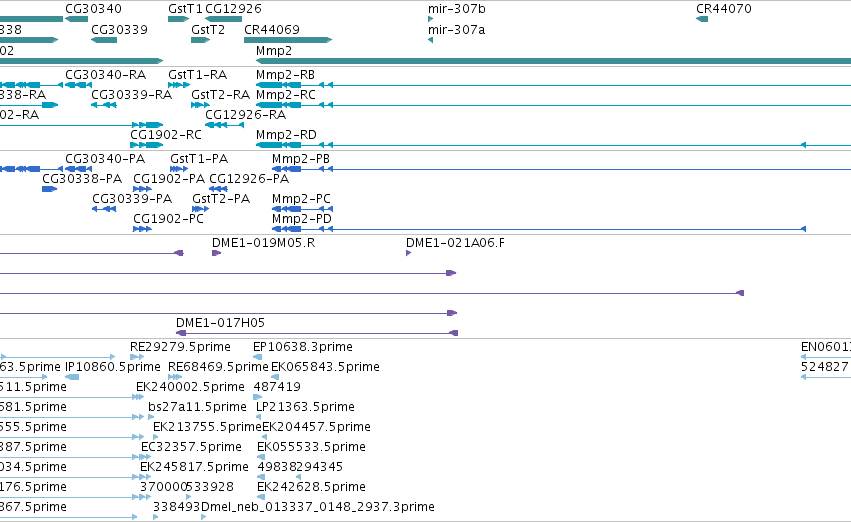Image resolution: width=851 pixels, height=522 pixels.
Task: Select the RE68469.5prime EST arrows
Action: 175,377
